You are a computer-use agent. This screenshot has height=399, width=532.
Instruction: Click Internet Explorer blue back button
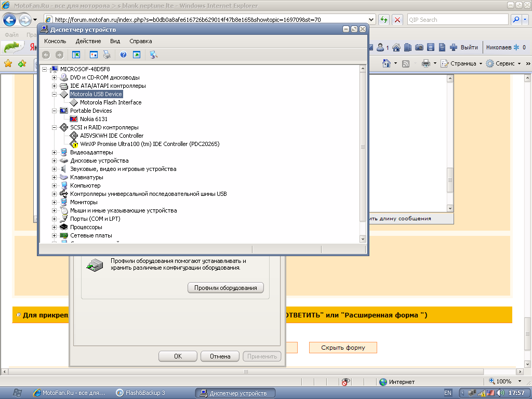[x=9, y=20]
